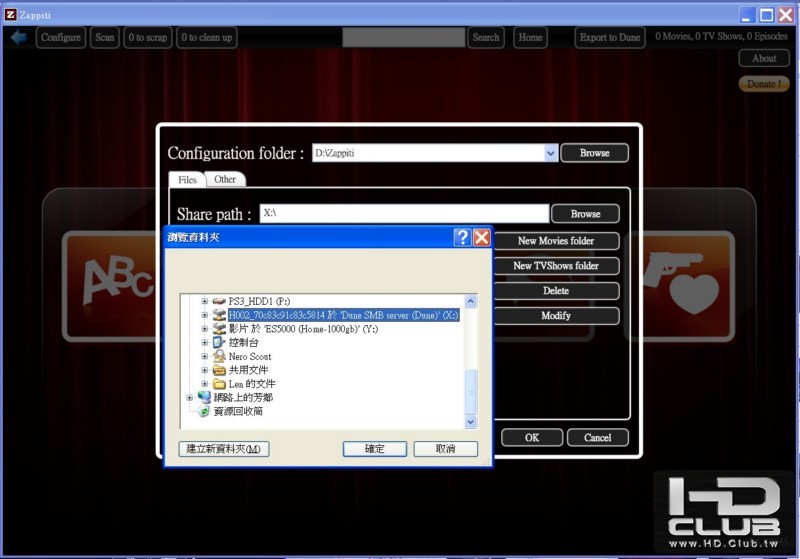The image size is (800, 559).
Task: Expand 網路上的芳鄰 node
Action: point(190,397)
